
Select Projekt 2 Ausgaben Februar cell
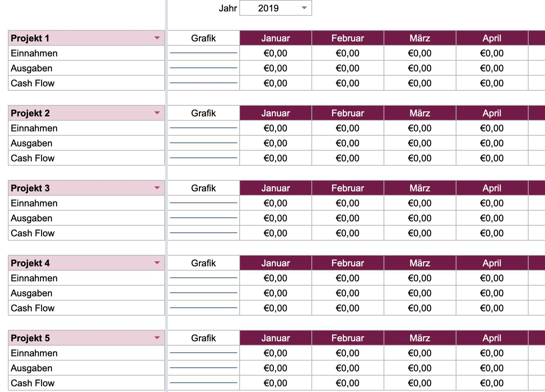point(348,143)
